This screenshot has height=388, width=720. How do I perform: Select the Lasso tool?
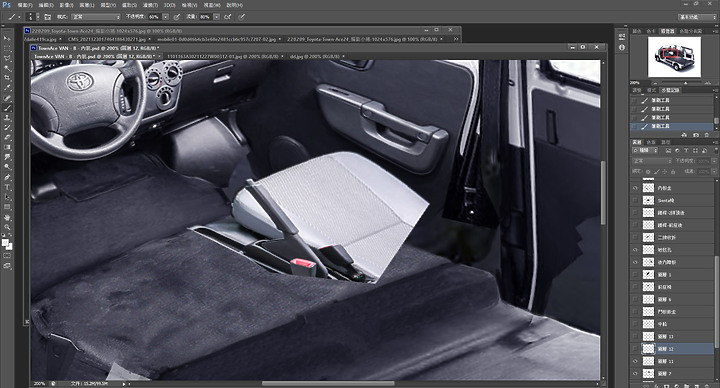point(7,58)
